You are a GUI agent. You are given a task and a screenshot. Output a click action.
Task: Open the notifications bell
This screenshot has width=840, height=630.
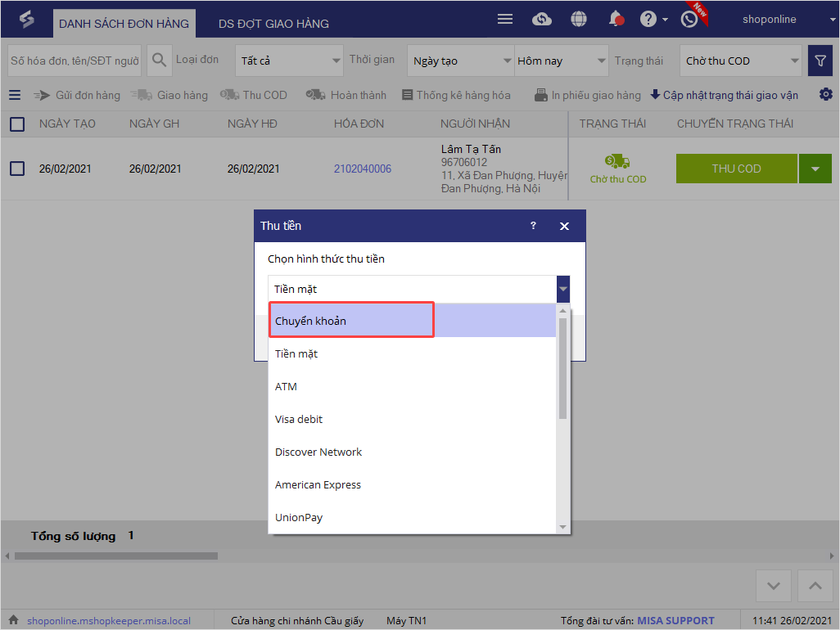point(616,20)
